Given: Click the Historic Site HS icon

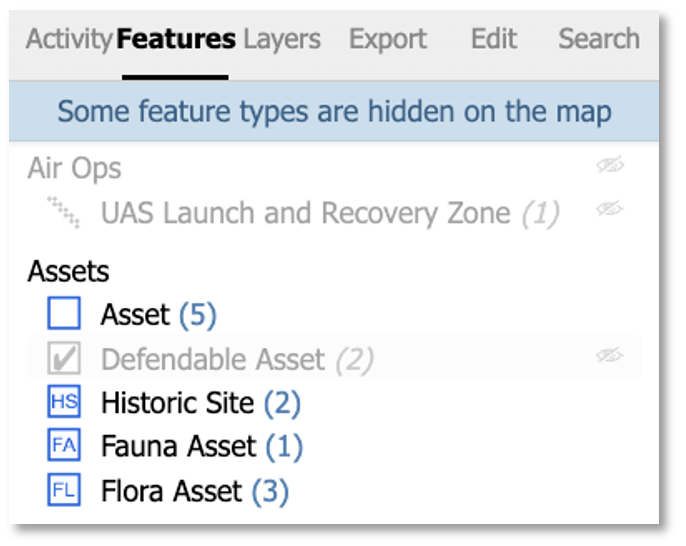Looking at the screenshot, I should pyautogui.click(x=63, y=403).
